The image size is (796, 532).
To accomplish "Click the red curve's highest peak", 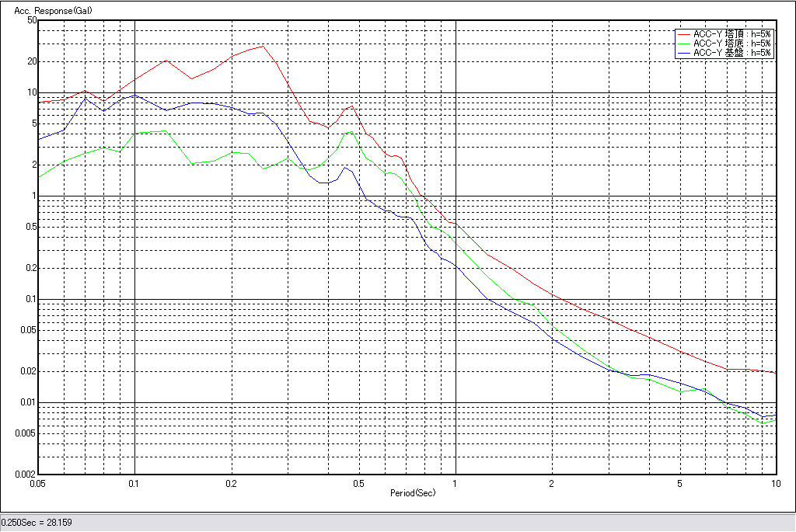I will pyautogui.click(x=263, y=46).
